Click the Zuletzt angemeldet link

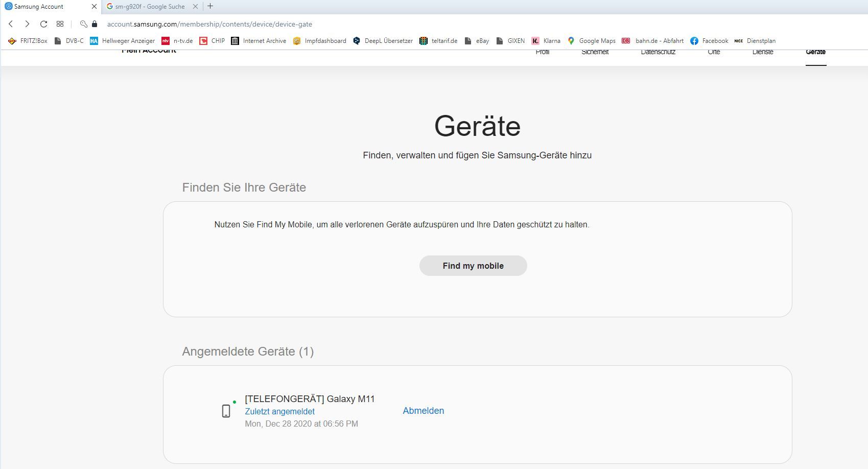tap(280, 411)
